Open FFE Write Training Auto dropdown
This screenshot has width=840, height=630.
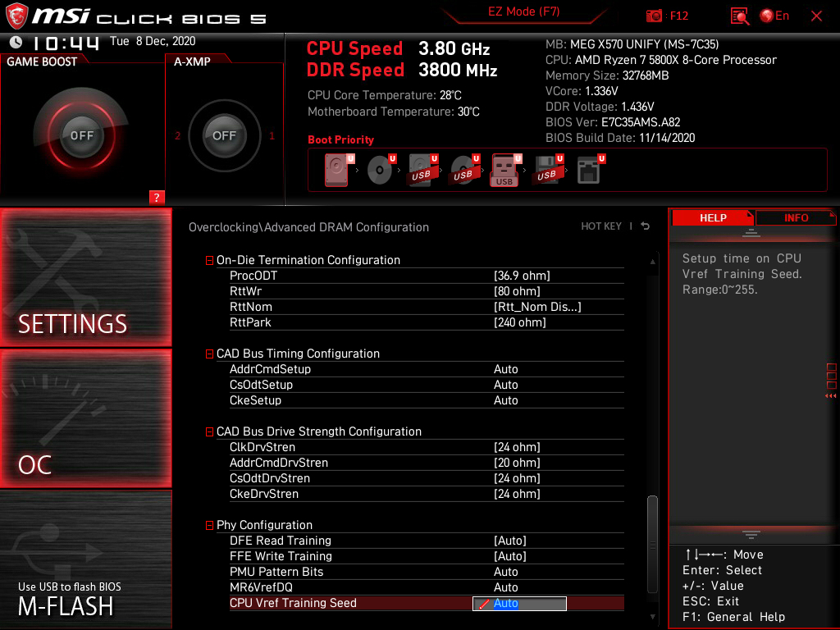pyautogui.click(x=510, y=556)
